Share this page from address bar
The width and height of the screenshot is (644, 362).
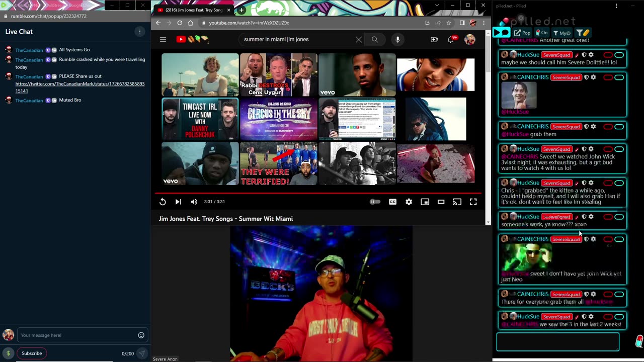point(438,23)
